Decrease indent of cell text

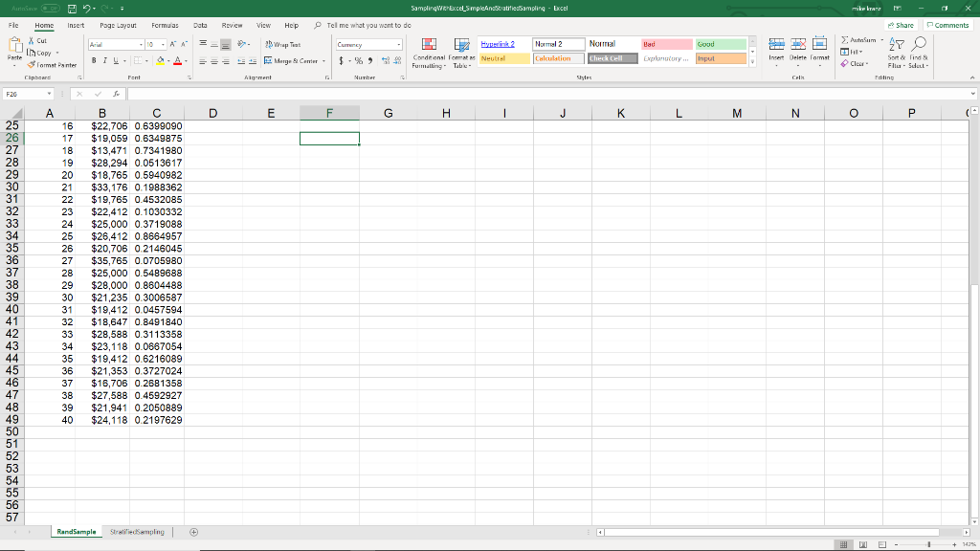point(241,61)
